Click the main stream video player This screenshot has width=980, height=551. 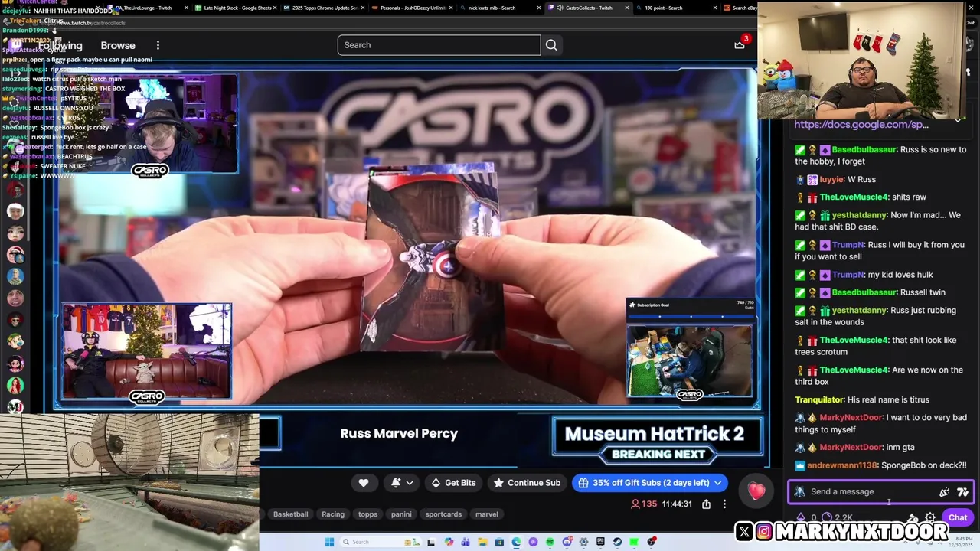(x=406, y=237)
